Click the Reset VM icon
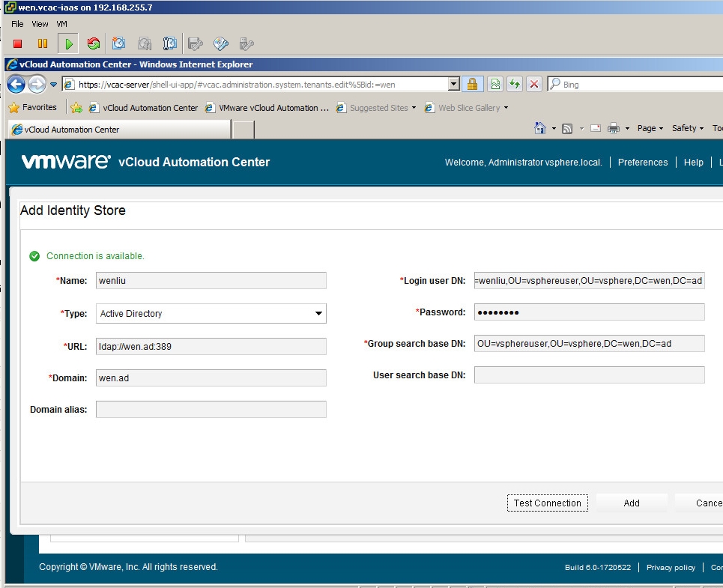723x588 pixels. pos(94,43)
